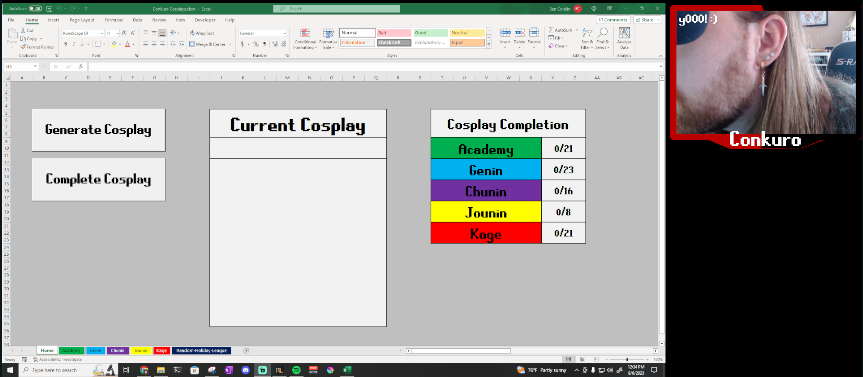Image resolution: width=863 pixels, height=377 pixels.
Task: Open the Formulas ribbon tab
Action: (114, 20)
